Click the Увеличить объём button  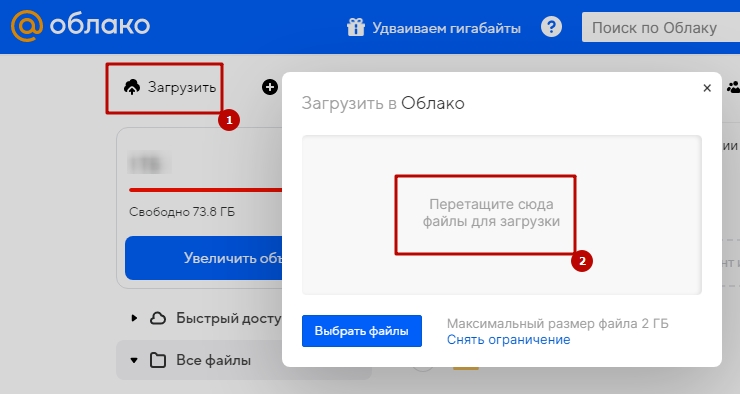pos(203,258)
